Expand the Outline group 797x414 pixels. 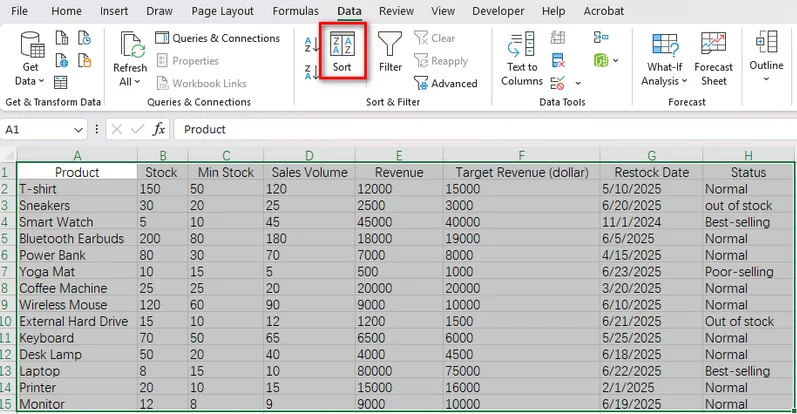[766, 56]
